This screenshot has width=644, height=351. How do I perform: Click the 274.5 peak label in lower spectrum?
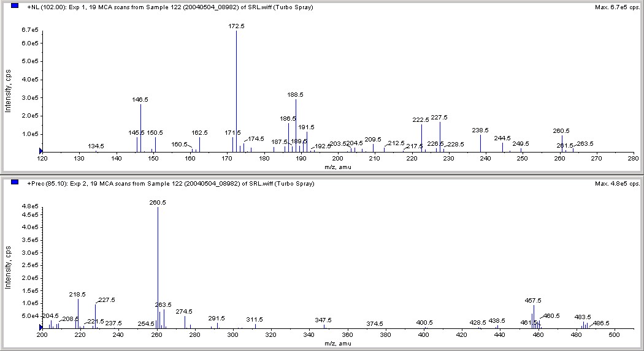point(184,312)
